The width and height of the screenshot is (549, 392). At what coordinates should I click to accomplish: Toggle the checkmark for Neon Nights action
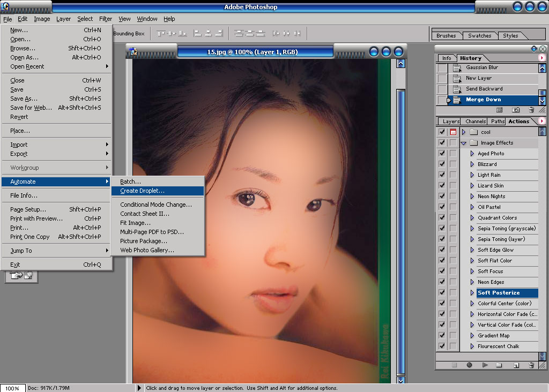pos(442,196)
